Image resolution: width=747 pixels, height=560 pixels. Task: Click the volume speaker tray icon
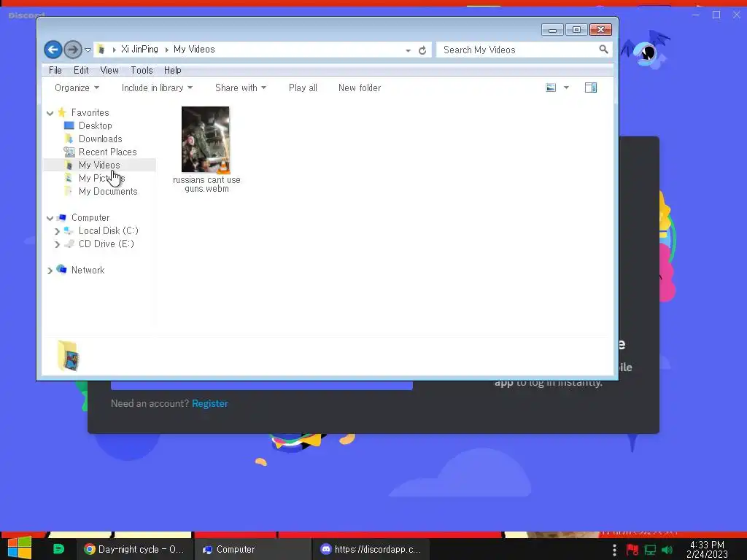pos(667,550)
